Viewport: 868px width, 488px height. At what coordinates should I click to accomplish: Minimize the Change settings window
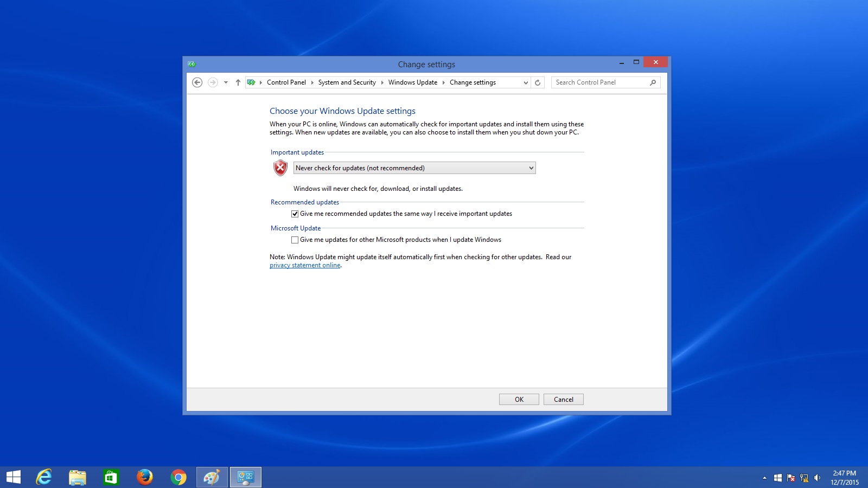click(x=622, y=62)
